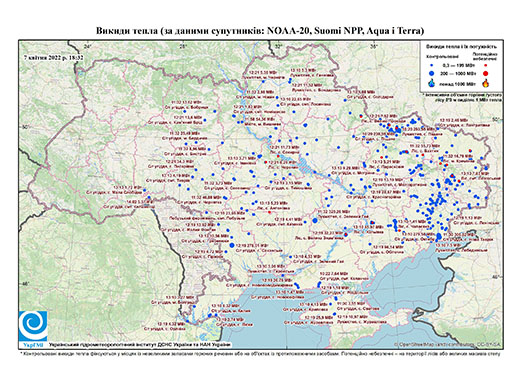This screenshot has width=520, height=368.
Task: Click the large blue circle legend symbol
Action: pos(432,73)
